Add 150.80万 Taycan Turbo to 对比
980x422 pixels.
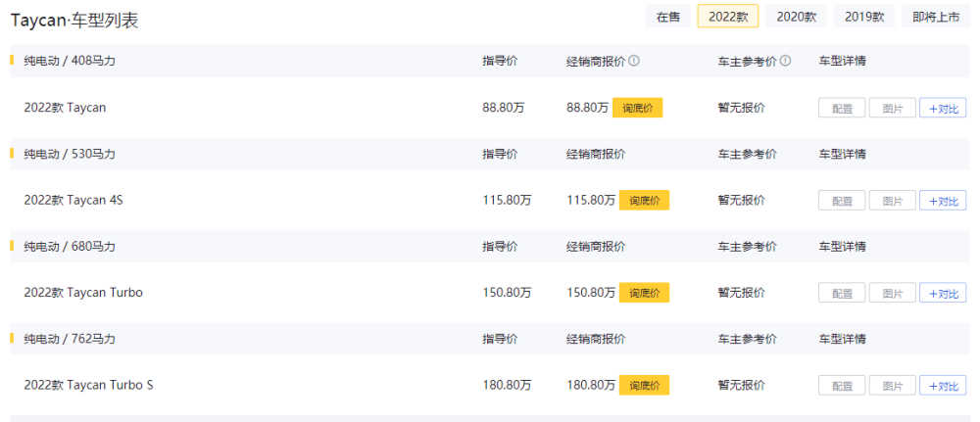tap(943, 293)
